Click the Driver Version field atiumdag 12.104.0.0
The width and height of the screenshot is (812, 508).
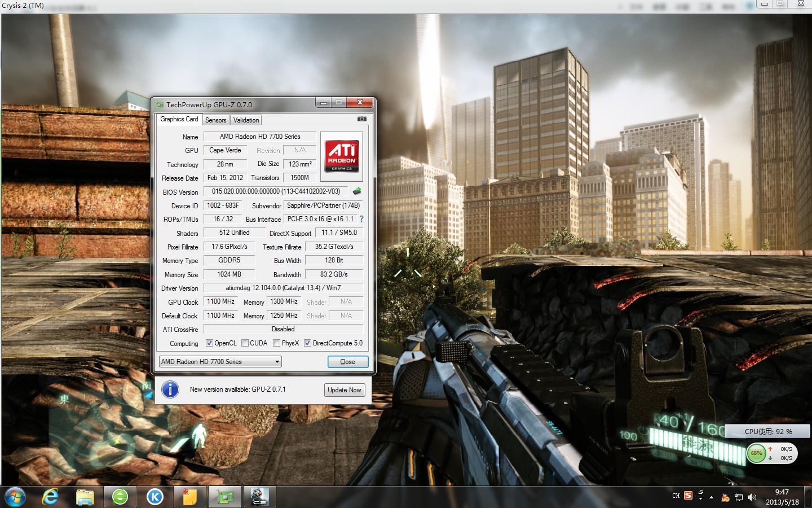[283, 288]
